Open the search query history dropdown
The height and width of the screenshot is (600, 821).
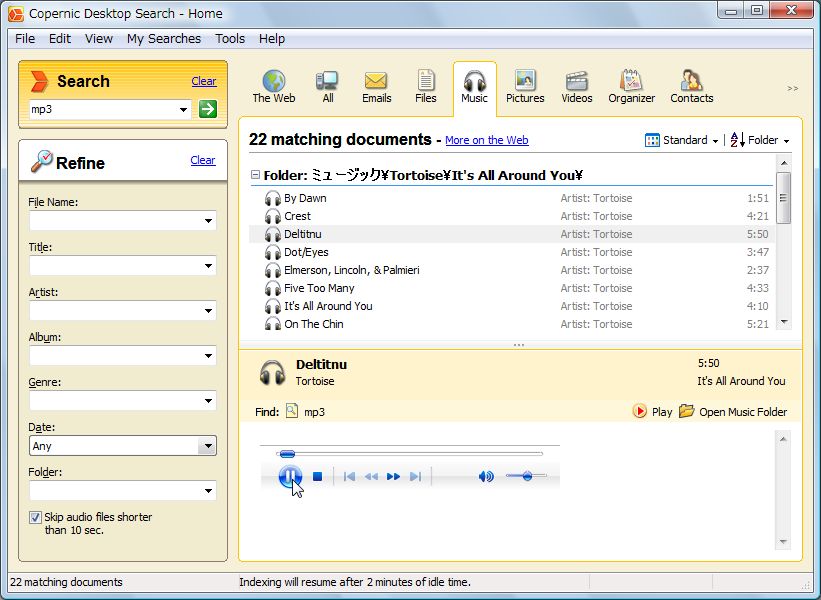click(x=183, y=109)
